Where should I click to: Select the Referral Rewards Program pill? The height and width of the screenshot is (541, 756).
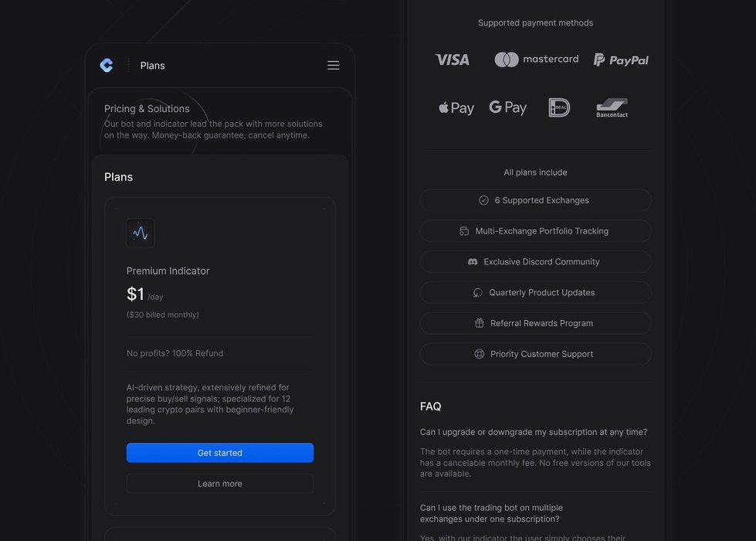535,323
